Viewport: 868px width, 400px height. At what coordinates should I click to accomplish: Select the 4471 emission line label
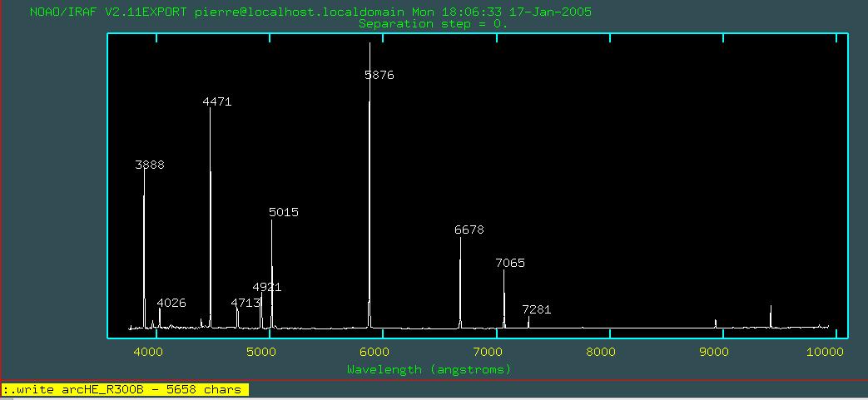click(217, 101)
